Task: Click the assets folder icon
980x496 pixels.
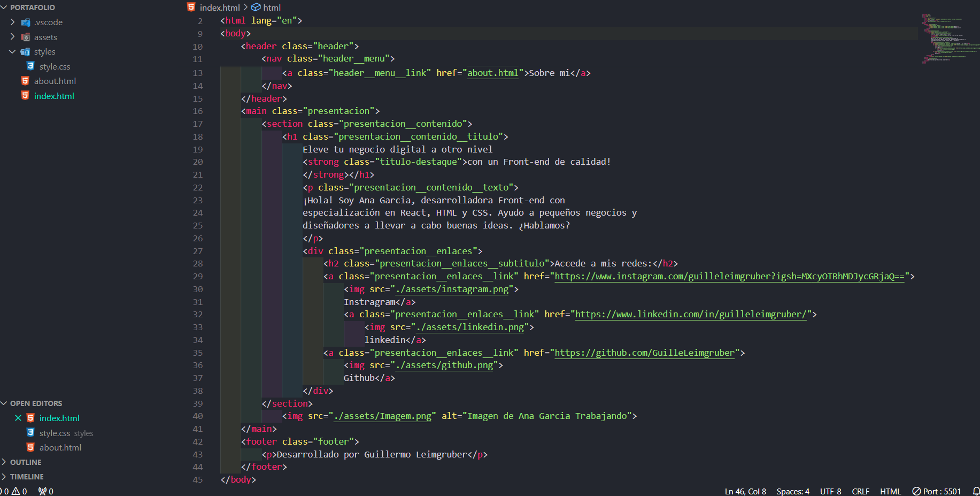Action: (x=25, y=37)
